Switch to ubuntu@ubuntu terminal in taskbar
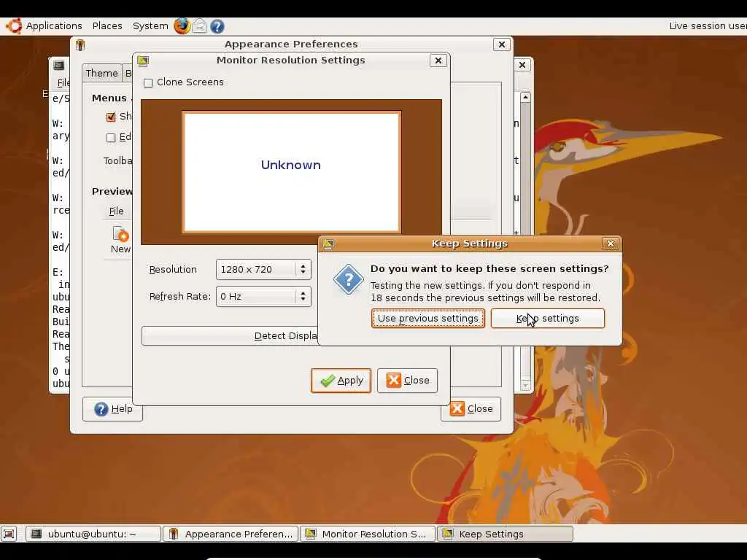The width and height of the screenshot is (747, 560). coord(93,534)
